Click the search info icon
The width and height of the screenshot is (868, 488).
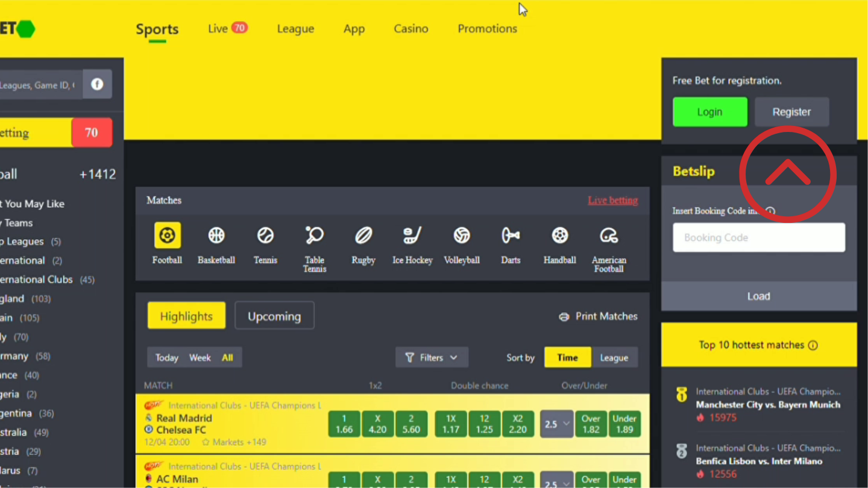[x=97, y=84]
